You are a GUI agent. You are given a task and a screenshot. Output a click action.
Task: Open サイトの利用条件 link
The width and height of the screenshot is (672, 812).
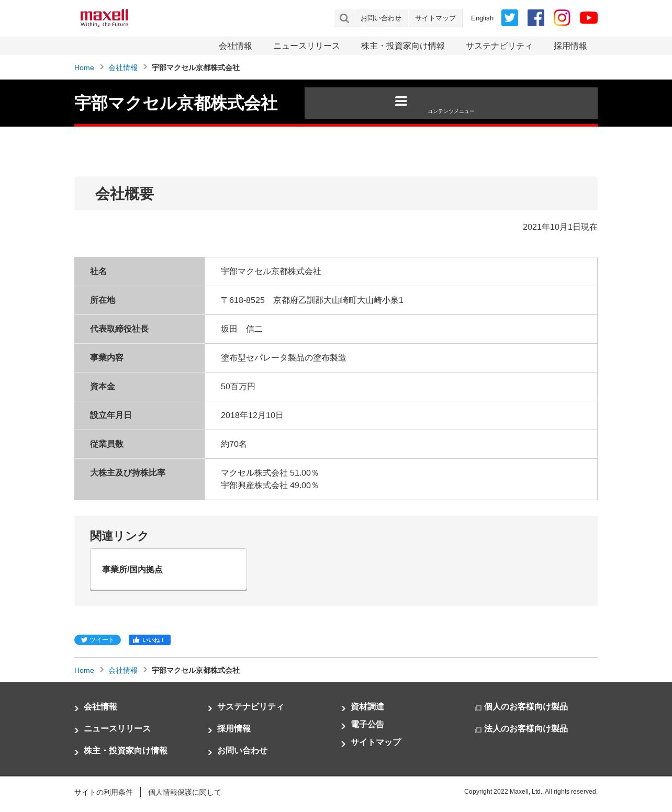(104, 793)
